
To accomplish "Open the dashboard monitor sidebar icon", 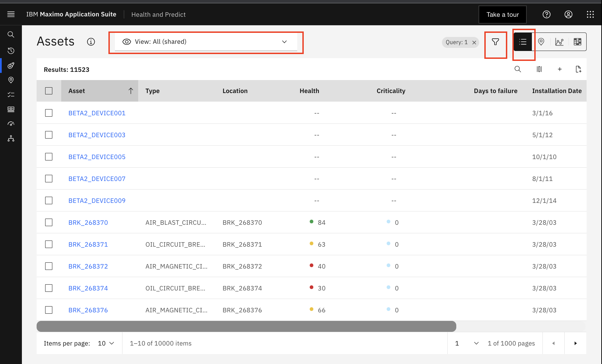I will [11, 109].
